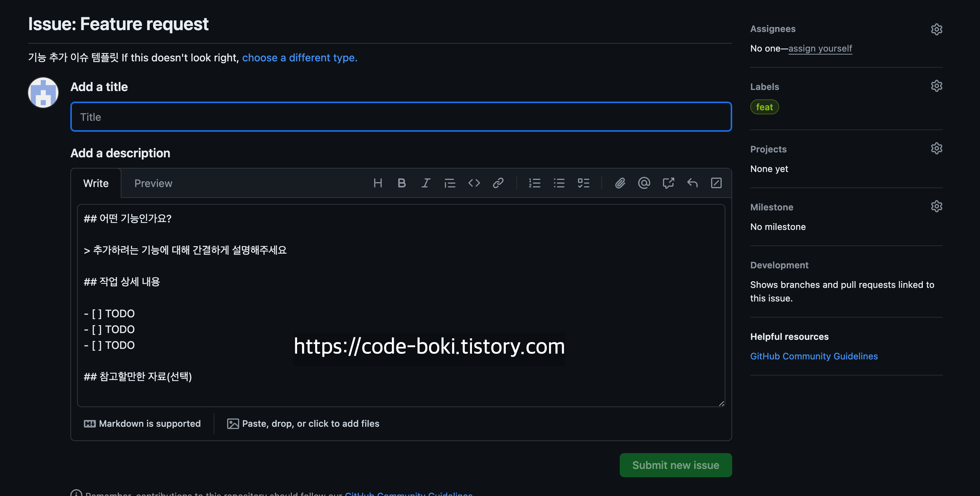Select the Write tab
Viewport: 980px width, 496px height.
click(96, 184)
